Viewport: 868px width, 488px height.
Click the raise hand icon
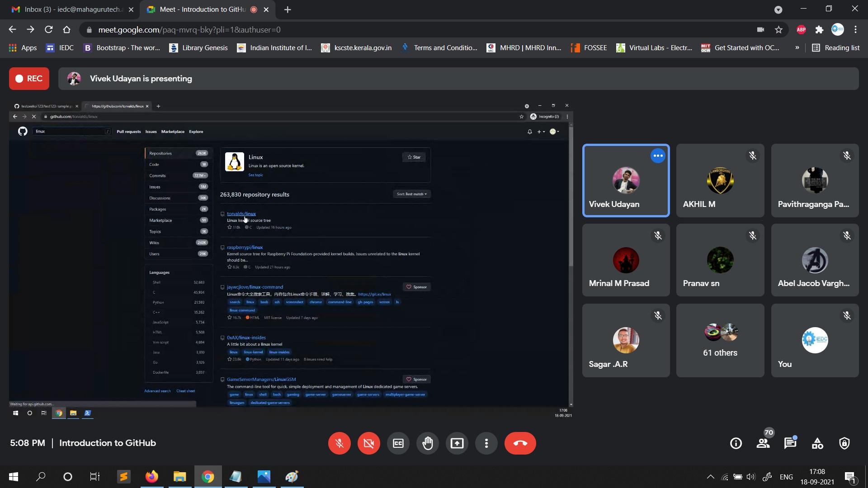coord(427,443)
